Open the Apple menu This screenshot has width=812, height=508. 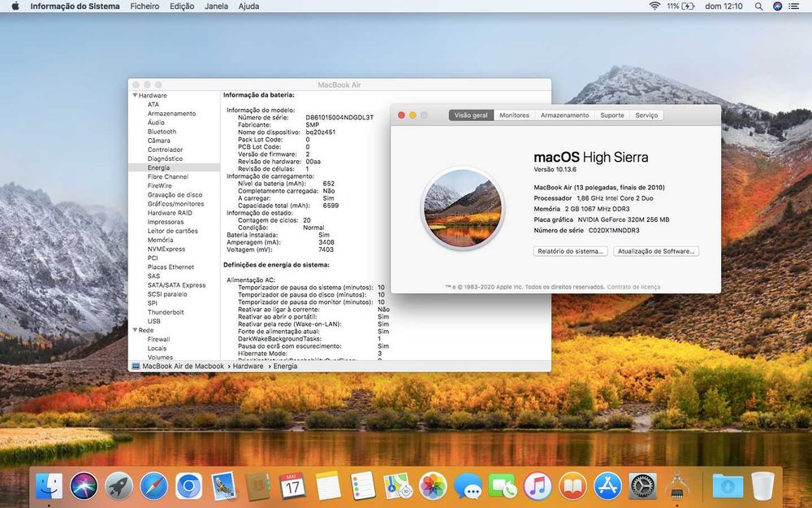coord(15,7)
